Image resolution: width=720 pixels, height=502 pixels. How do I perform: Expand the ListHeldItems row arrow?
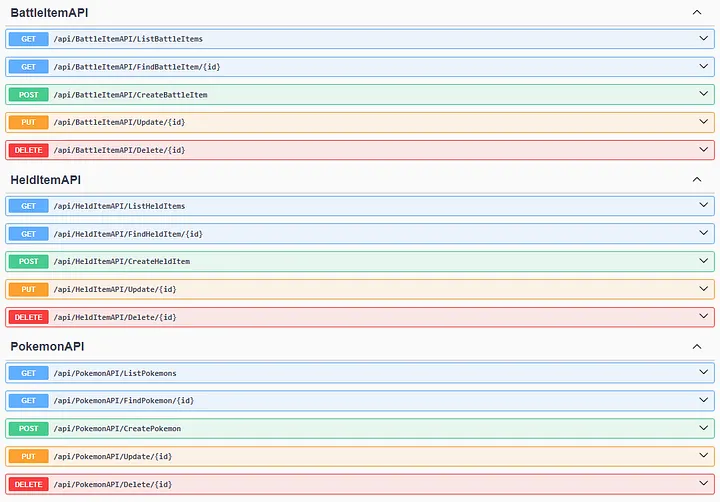click(703, 205)
